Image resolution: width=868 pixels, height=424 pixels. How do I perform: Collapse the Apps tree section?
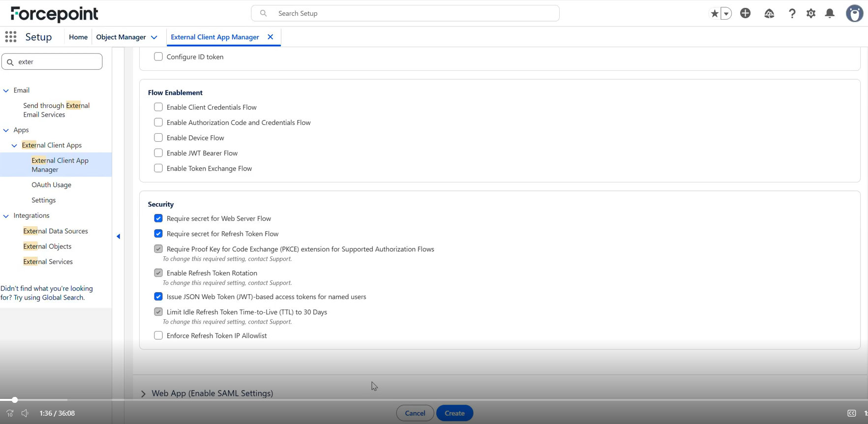[6, 130]
